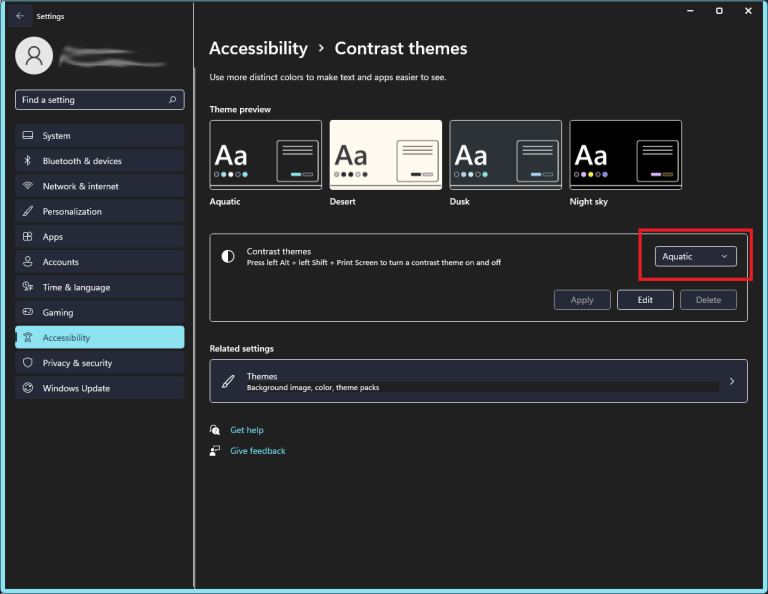Click the Get help icon
The height and width of the screenshot is (594, 768).
pos(215,430)
